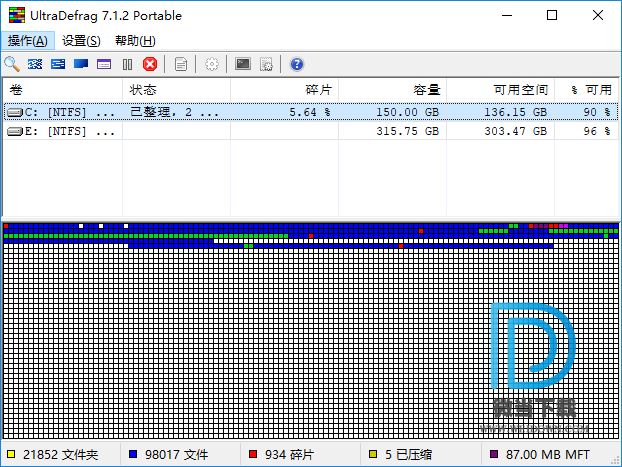
Task: Click the blue swatch beside 98017 文件
Action: click(133, 454)
